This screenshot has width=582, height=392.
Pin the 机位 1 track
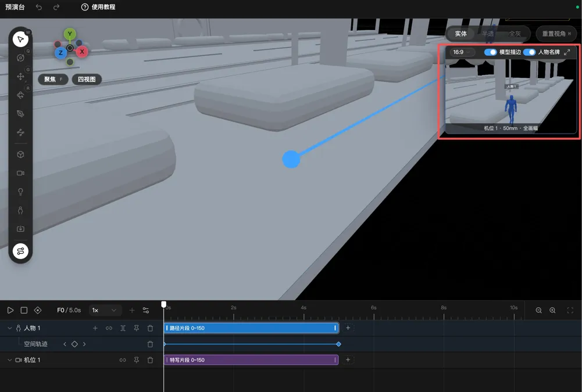(136, 359)
